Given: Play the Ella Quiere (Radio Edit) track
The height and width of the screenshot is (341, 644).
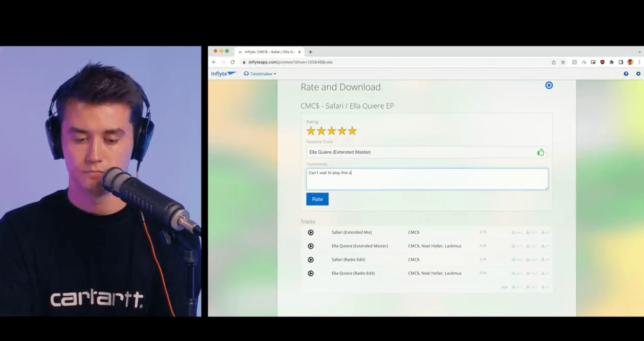Looking at the screenshot, I should (x=311, y=273).
